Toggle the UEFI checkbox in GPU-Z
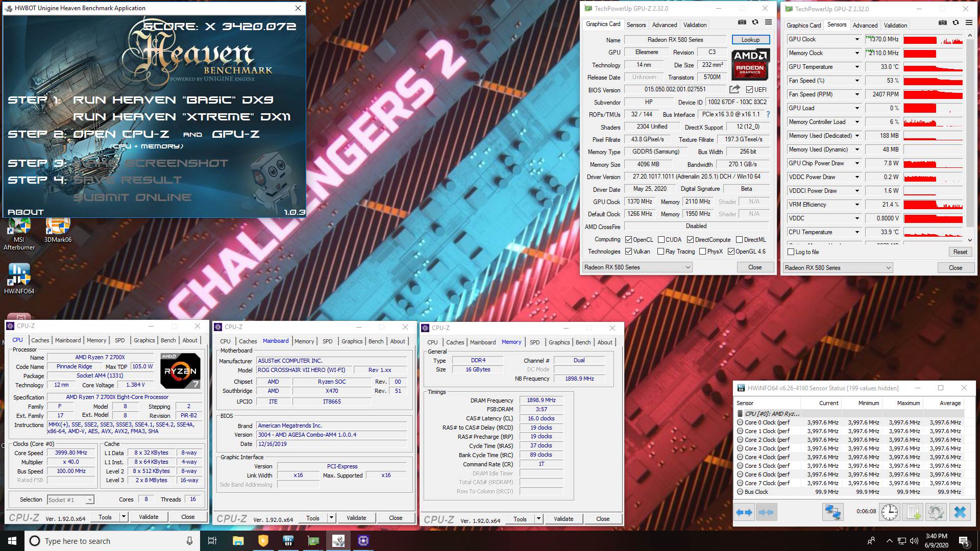Viewport: 980px width, 551px height. pos(749,90)
